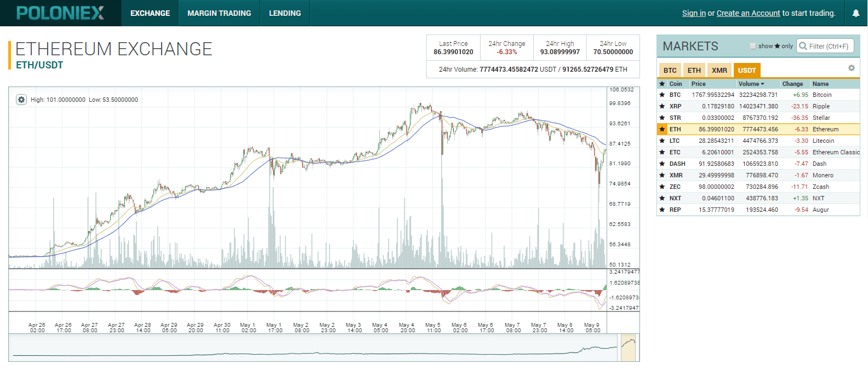Switch to BTC markets tab

(x=670, y=70)
